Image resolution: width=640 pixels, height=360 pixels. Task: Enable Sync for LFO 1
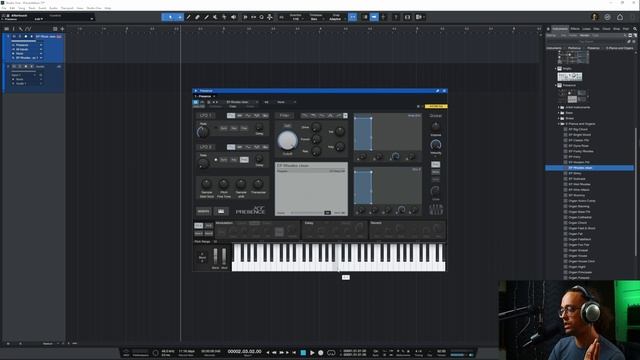[x=224, y=128]
